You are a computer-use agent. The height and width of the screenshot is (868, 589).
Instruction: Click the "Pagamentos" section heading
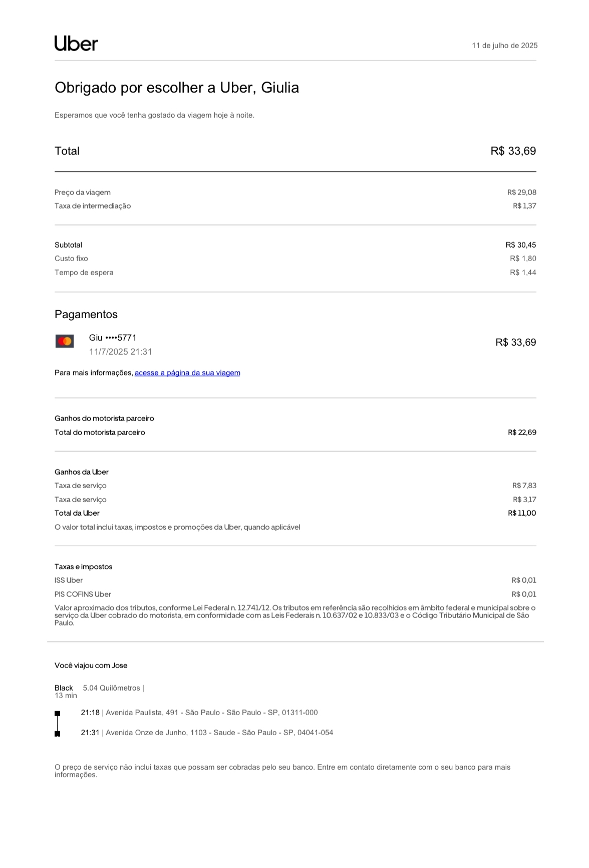click(86, 314)
